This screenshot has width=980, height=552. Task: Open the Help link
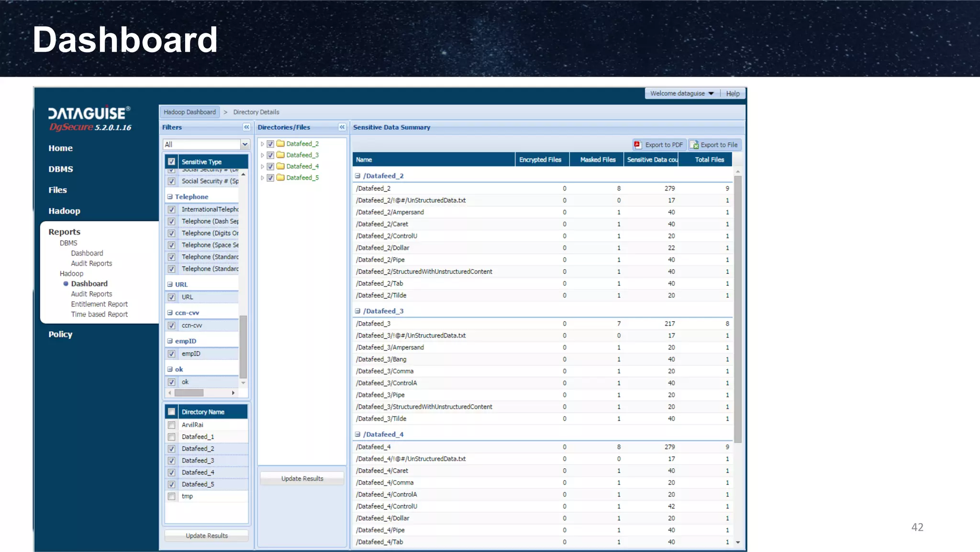pos(733,93)
